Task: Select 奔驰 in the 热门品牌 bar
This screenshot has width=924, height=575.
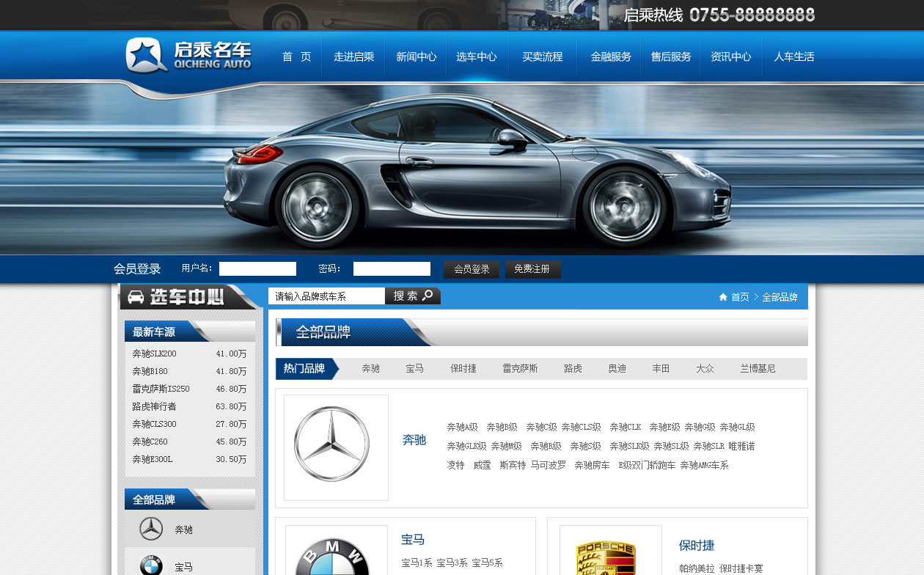Action: [x=370, y=368]
